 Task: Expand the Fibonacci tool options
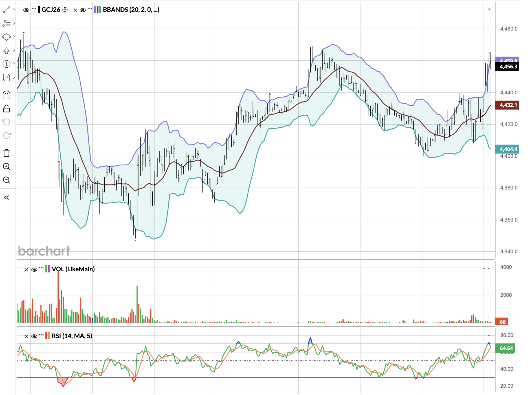14,23
